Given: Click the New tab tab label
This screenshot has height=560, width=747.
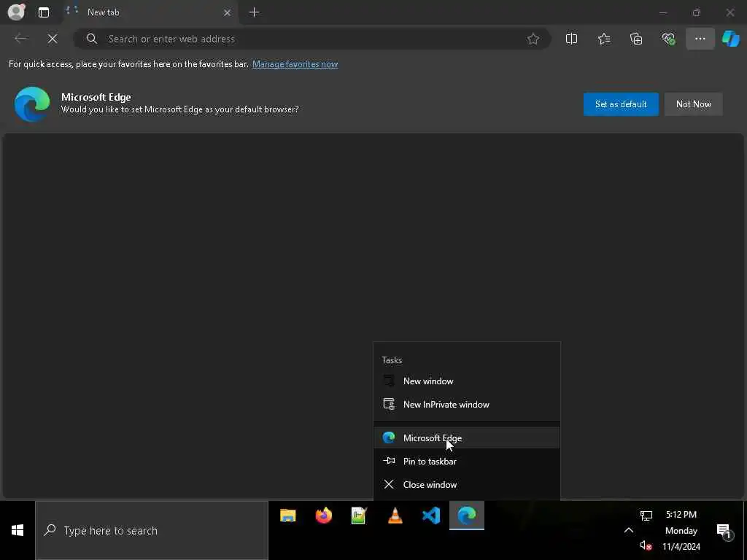Looking at the screenshot, I should click(104, 12).
